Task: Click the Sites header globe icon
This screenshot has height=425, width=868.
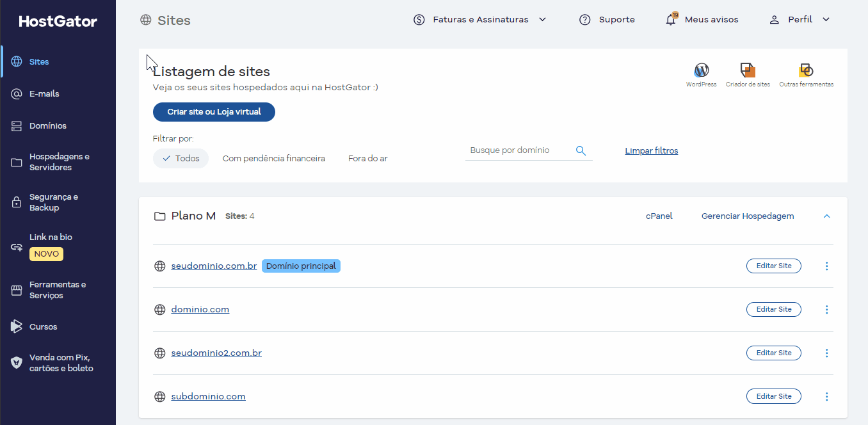Action: click(x=146, y=20)
